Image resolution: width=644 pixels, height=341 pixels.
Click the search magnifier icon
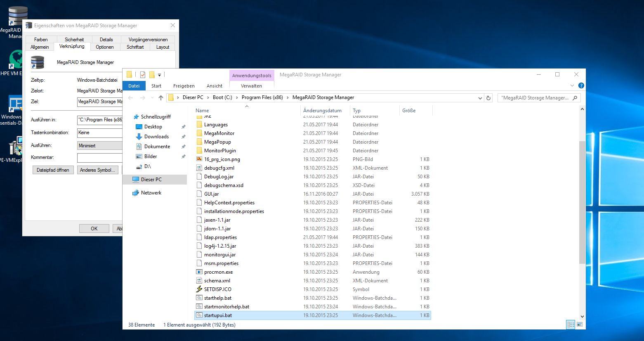575,98
